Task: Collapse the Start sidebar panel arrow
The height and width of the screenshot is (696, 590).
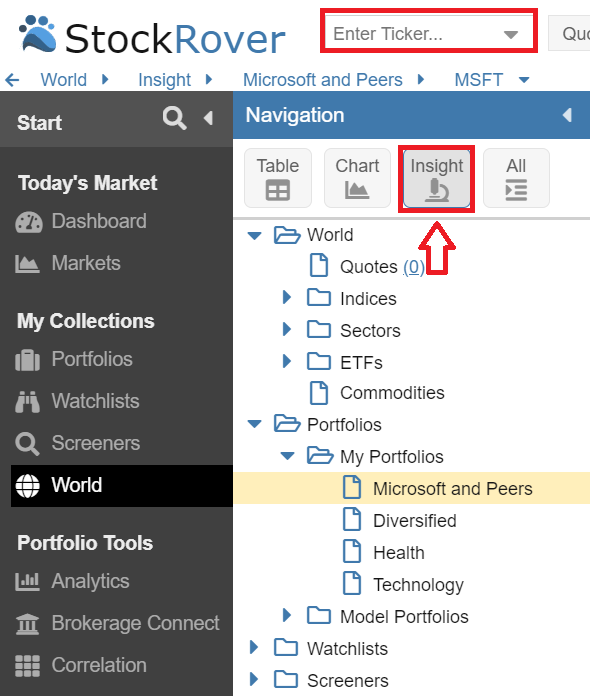Action: point(208,118)
